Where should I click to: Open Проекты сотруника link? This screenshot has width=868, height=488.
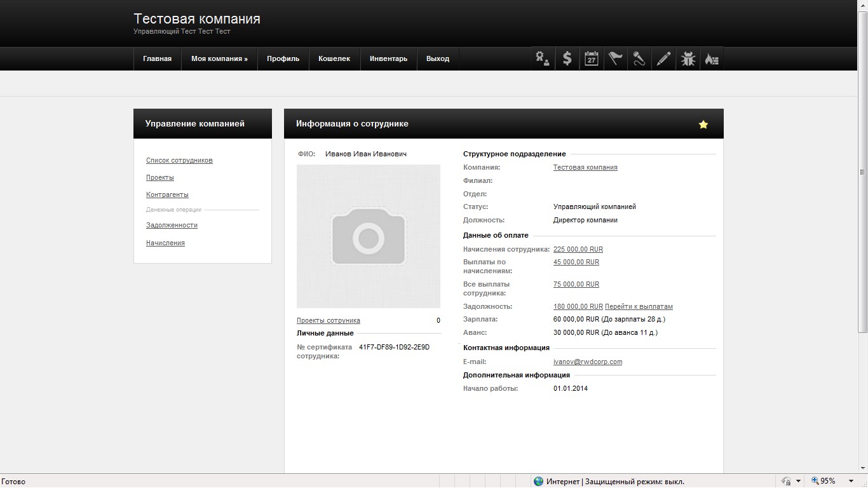point(329,320)
